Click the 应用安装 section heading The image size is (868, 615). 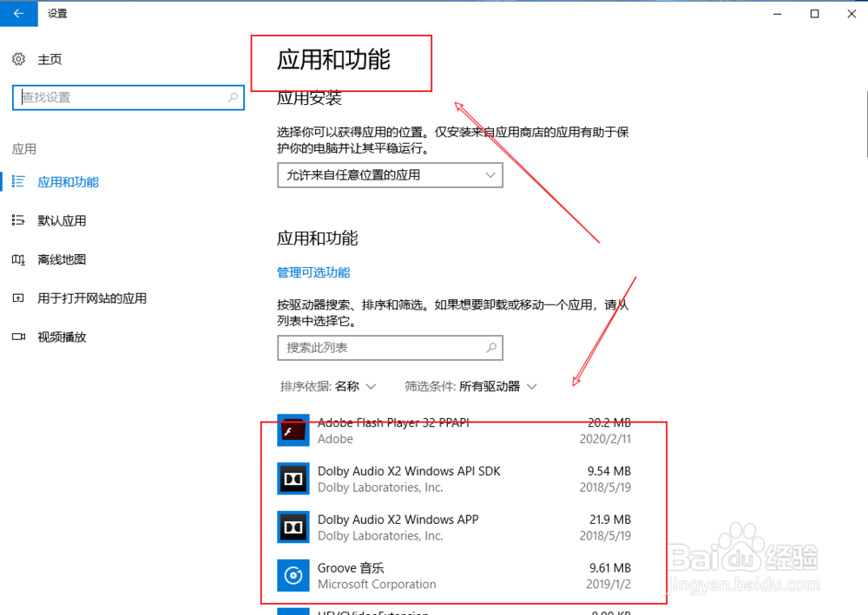click(310, 98)
